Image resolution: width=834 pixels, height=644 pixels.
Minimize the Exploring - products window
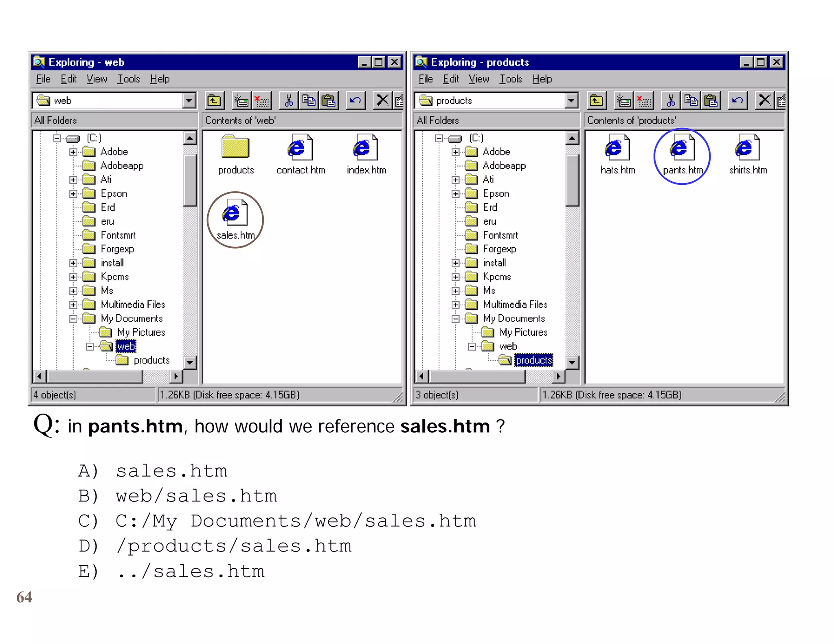(x=746, y=62)
